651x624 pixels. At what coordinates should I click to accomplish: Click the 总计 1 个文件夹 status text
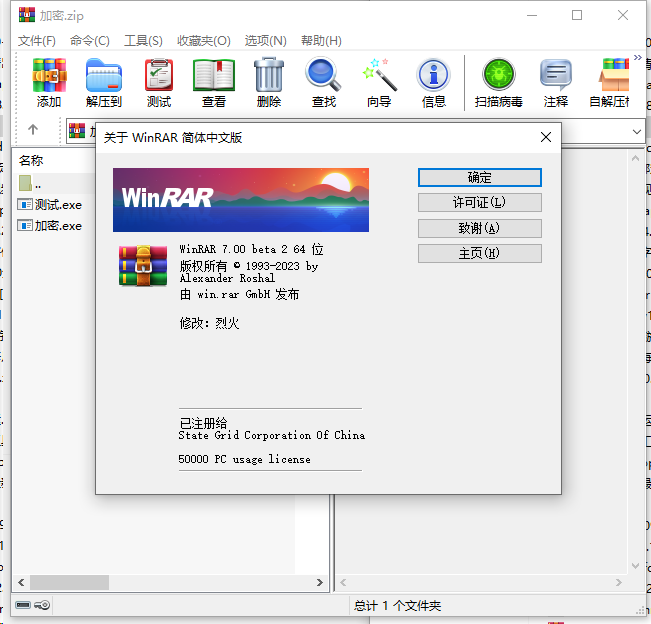[x=397, y=606]
